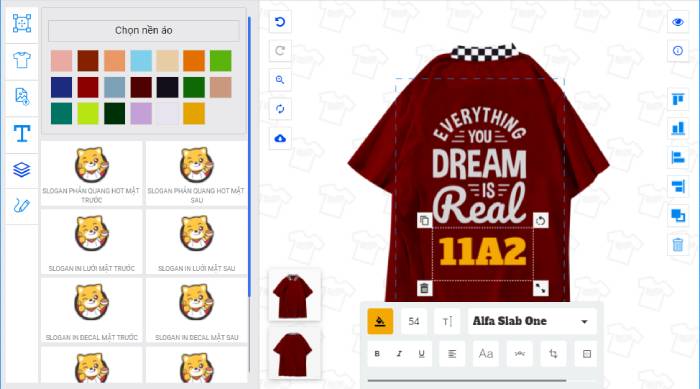
Task: Align selection to left icon
Action: (678, 157)
